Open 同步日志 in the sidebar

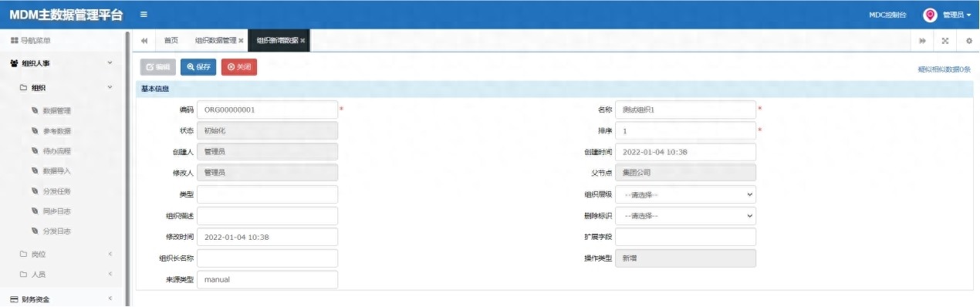tap(56, 211)
